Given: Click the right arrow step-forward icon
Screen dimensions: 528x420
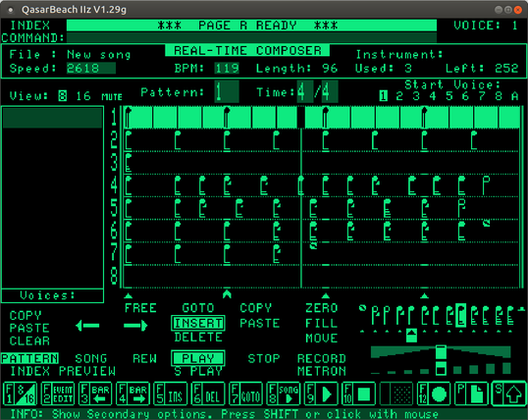Looking at the screenshot, I should [135, 326].
